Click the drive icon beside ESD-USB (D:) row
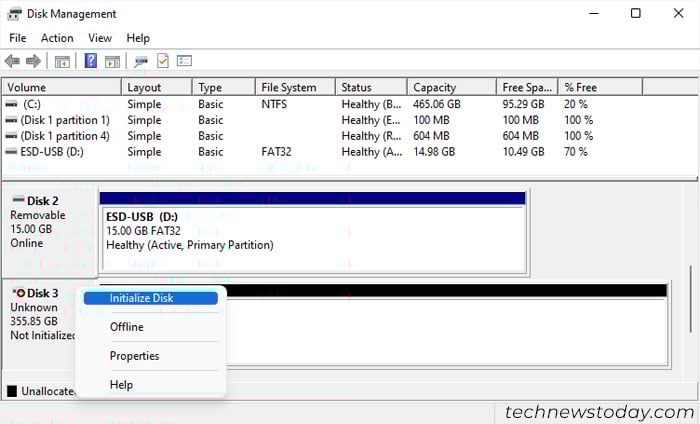 pyautogui.click(x=11, y=152)
